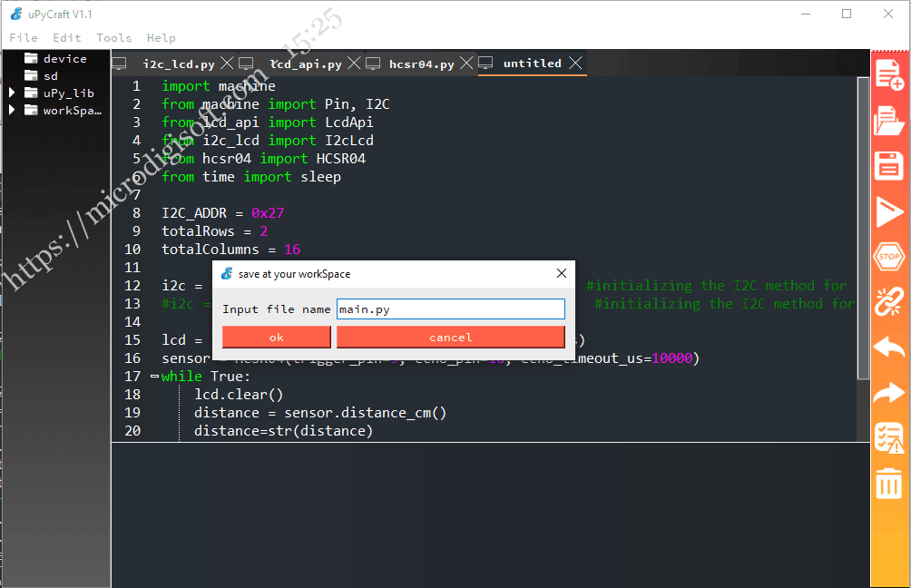
Task: Redo an edit with the Redo arrow
Action: click(x=888, y=393)
